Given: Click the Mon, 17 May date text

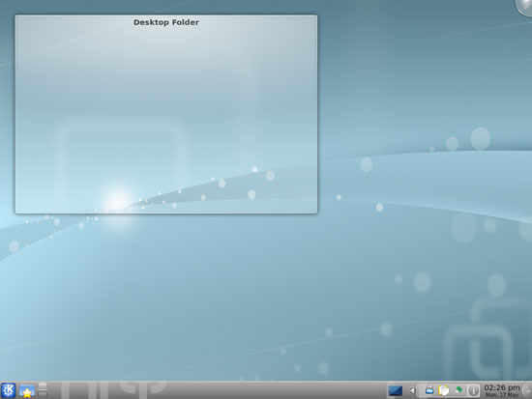Looking at the screenshot, I should 502,395.
